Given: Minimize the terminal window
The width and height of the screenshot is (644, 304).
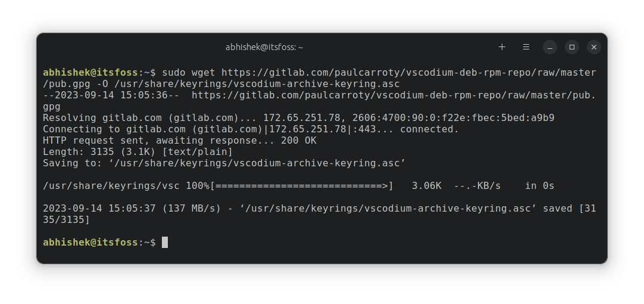Looking at the screenshot, I should [x=550, y=46].
